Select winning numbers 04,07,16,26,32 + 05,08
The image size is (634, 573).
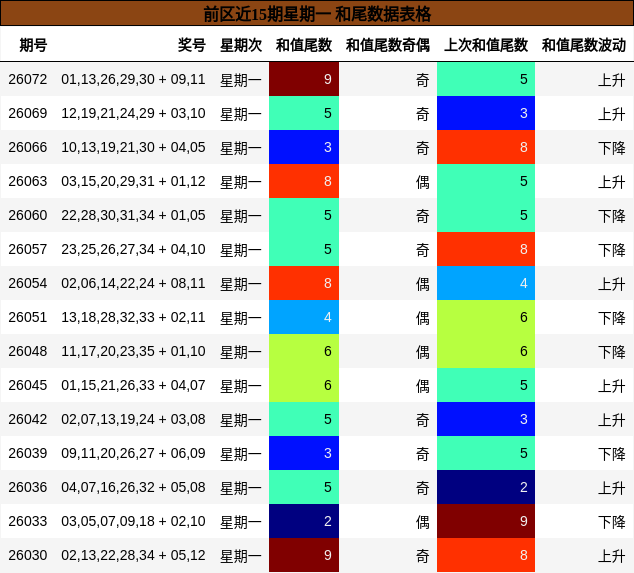tap(133, 487)
